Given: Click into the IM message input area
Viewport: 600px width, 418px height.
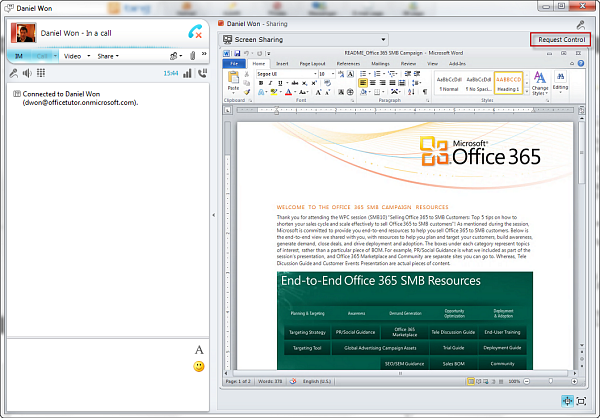Looking at the screenshot, I should pyautogui.click(x=101, y=374).
